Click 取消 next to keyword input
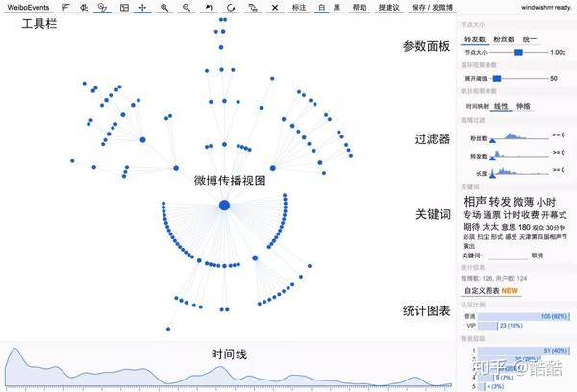 [x=537, y=256]
